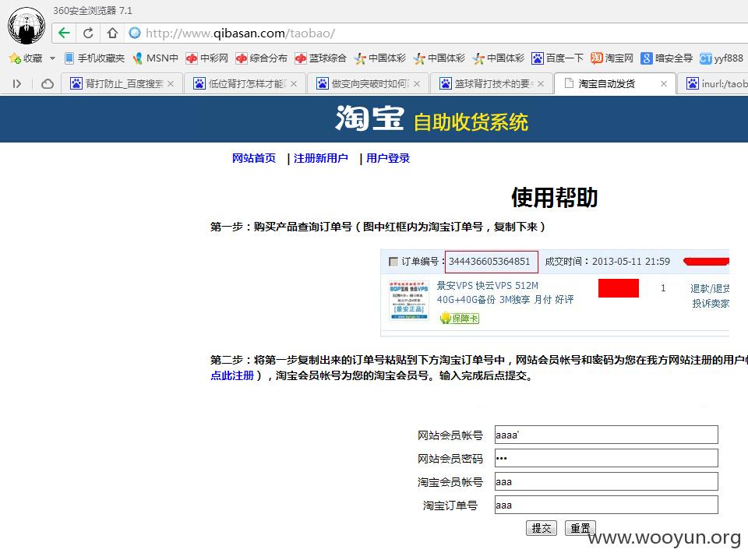Screen dimensions: 748x560
Task: Tick the 订单编号 checkbox
Action: tap(393, 262)
